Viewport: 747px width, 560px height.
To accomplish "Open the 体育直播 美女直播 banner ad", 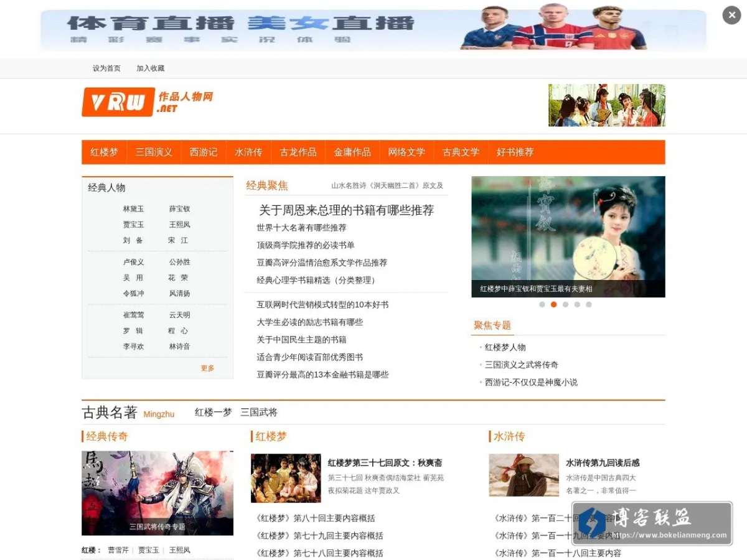I will pyautogui.click(x=374, y=29).
